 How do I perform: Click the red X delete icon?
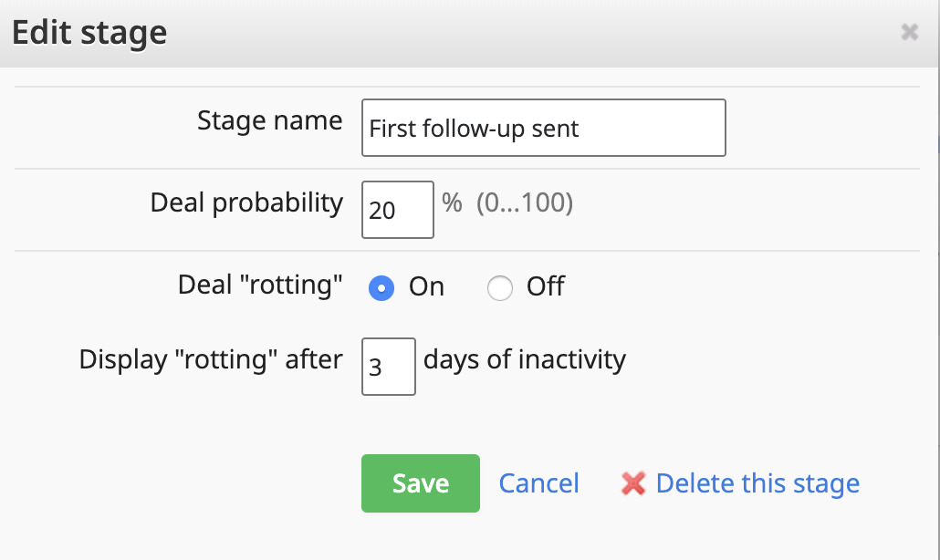pyautogui.click(x=633, y=483)
